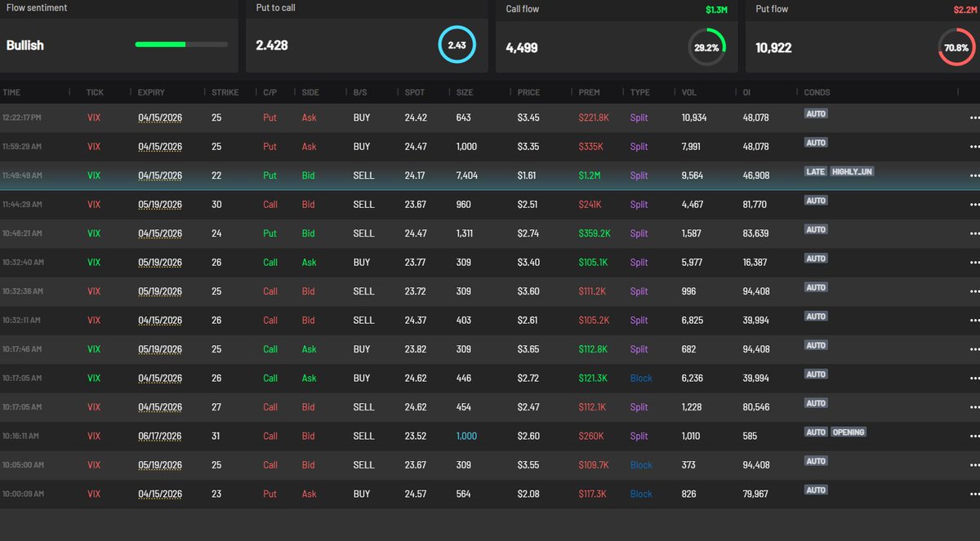Sort by the TIME column header
Image resolution: width=980 pixels, height=541 pixels.
pos(11,92)
